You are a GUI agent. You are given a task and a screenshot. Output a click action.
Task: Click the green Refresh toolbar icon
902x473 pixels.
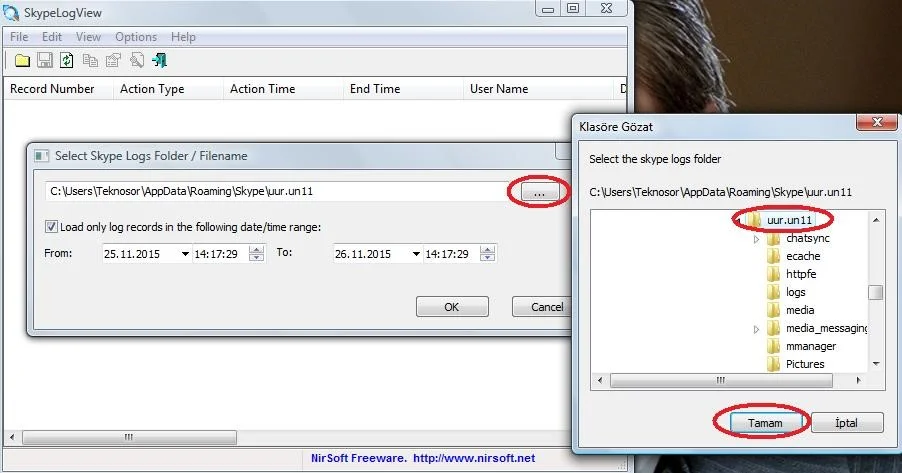66,60
